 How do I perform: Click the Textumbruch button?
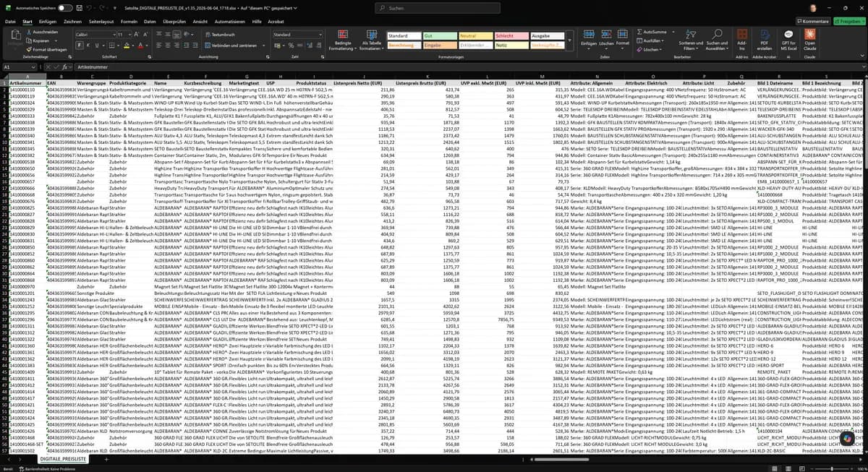point(221,34)
